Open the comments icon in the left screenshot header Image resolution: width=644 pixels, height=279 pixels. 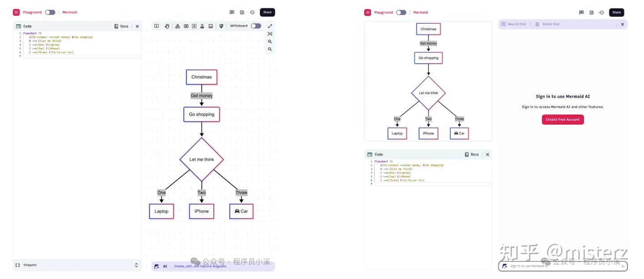pos(232,13)
